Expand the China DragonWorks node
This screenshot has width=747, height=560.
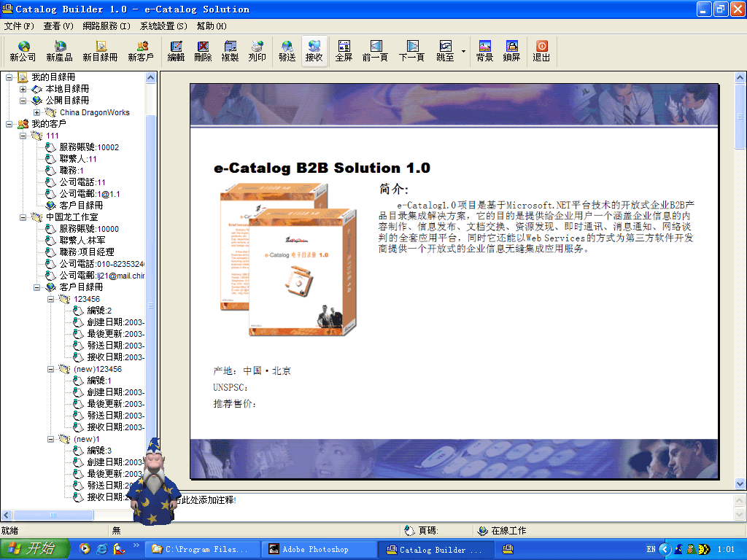click(x=36, y=112)
